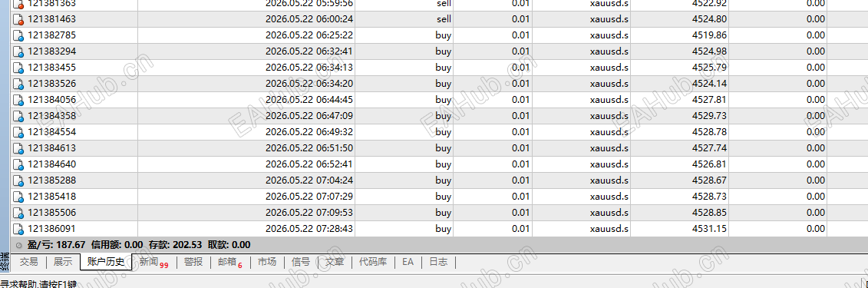Click open time 2026.05.22 06:00:24
The image size is (868, 288).
[309, 19]
